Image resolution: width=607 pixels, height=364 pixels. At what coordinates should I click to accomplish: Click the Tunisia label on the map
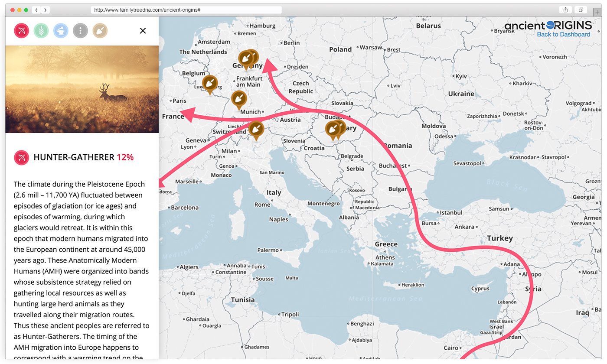pyautogui.click(x=243, y=300)
